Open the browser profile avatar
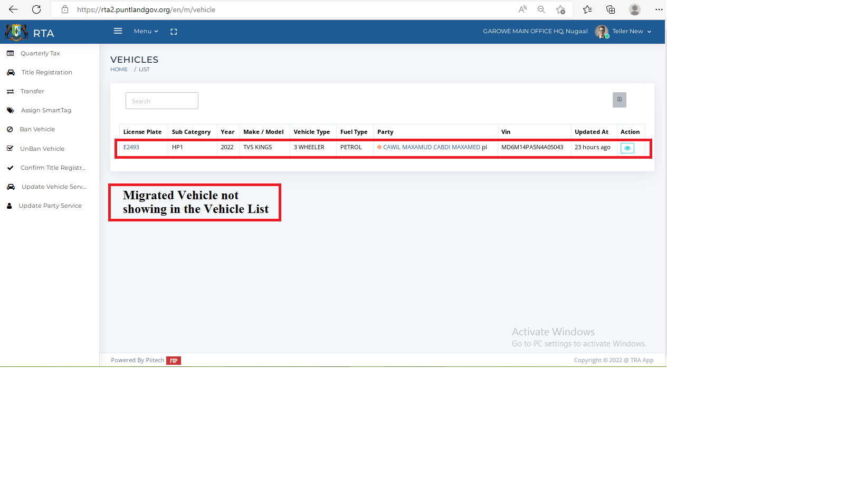 pos(635,9)
